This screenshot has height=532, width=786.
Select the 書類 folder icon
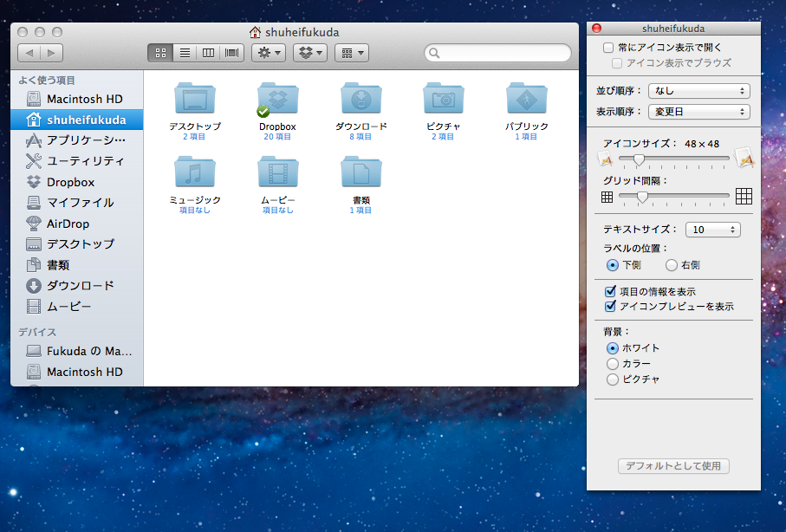pos(361,172)
